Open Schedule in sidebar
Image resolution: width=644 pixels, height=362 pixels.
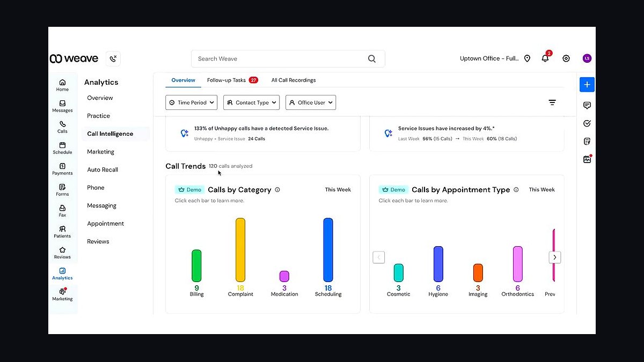point(62,148)
